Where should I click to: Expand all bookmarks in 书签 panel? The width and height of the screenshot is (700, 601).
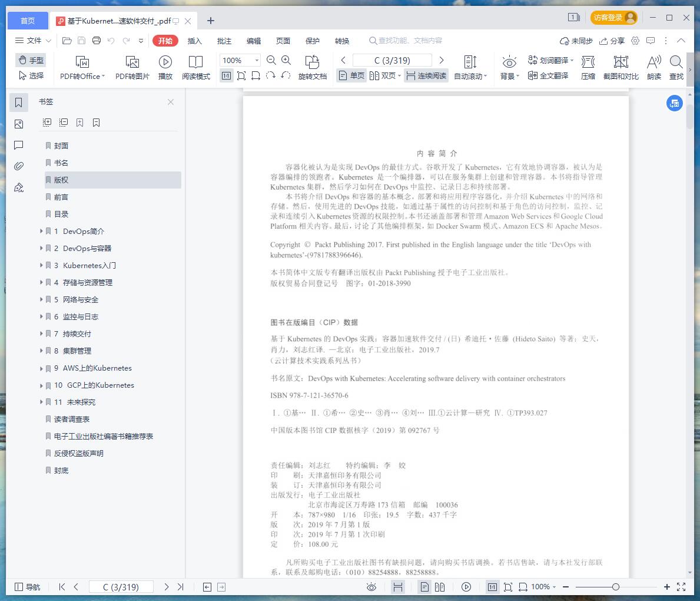(x=47, y=123)
